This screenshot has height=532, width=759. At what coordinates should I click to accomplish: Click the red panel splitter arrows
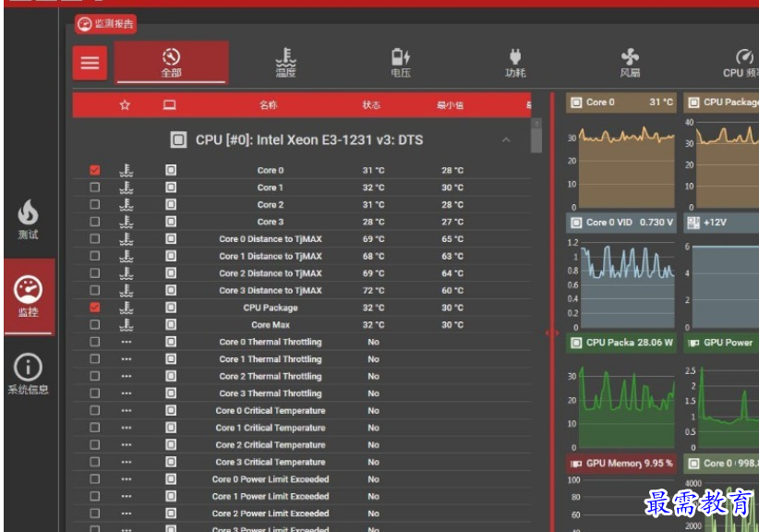[x=552, y=333]
